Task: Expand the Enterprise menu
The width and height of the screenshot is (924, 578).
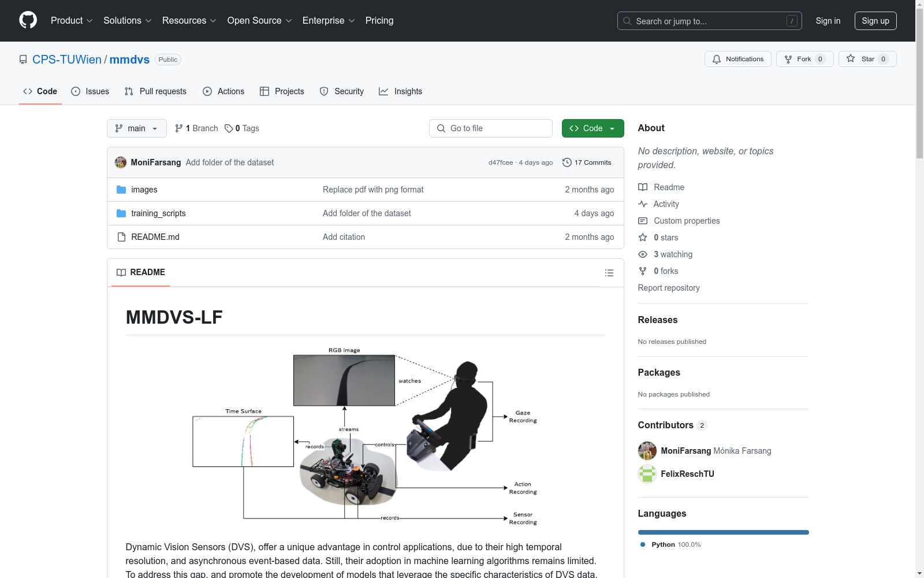Action: coord(329,20)
